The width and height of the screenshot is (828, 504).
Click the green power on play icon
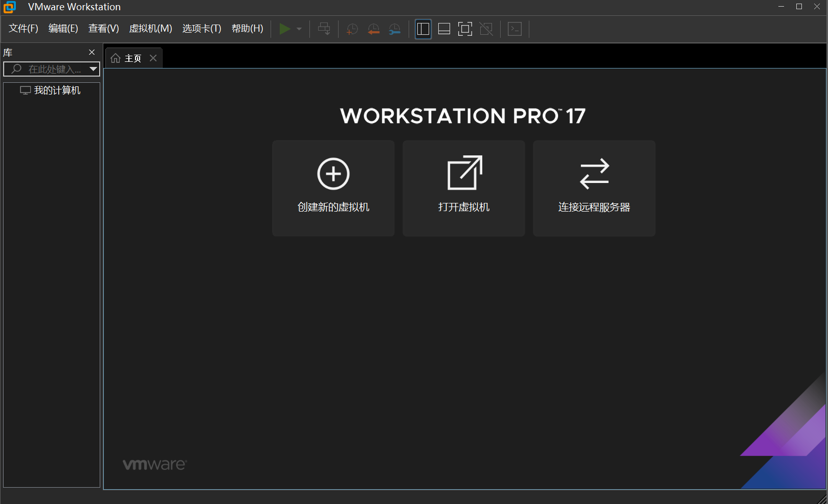285,29
